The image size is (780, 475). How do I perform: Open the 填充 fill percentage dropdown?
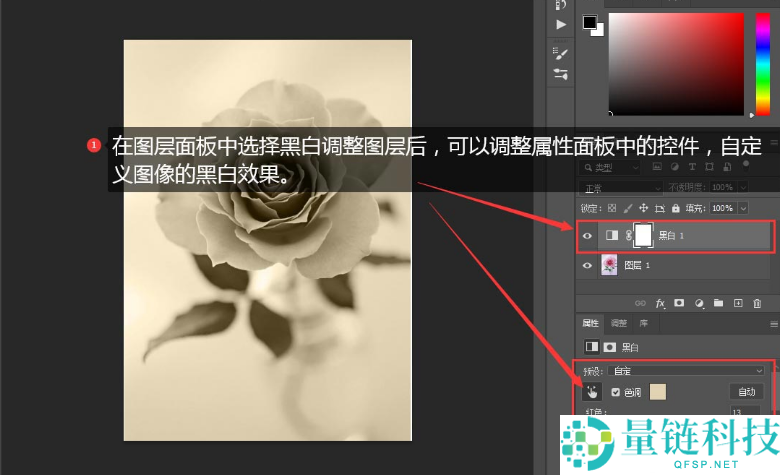coord(743,208)
